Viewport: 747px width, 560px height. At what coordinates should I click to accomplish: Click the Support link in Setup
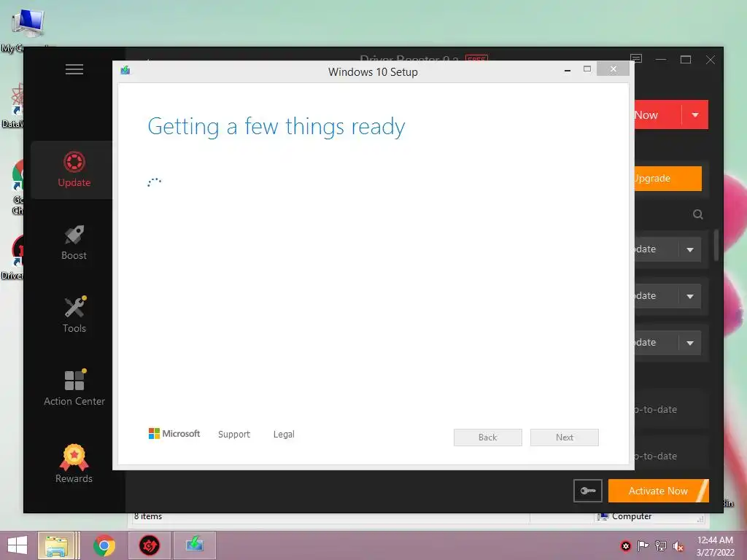(x=234, y=435)
